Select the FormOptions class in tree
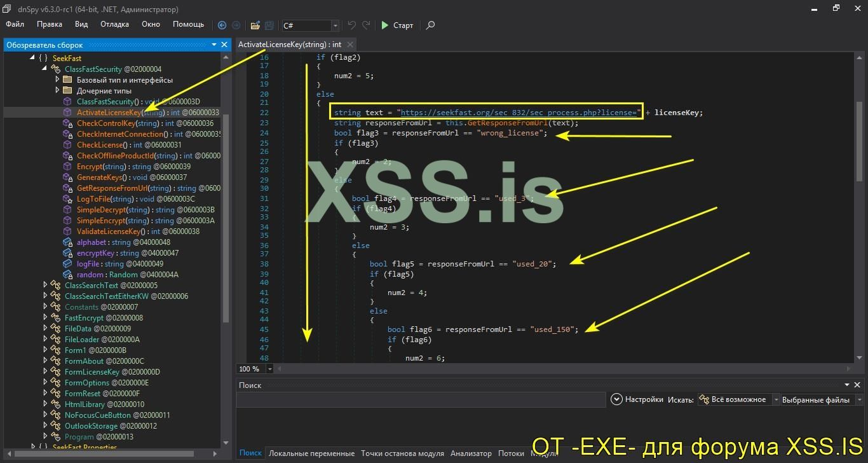 click(107, 383)
